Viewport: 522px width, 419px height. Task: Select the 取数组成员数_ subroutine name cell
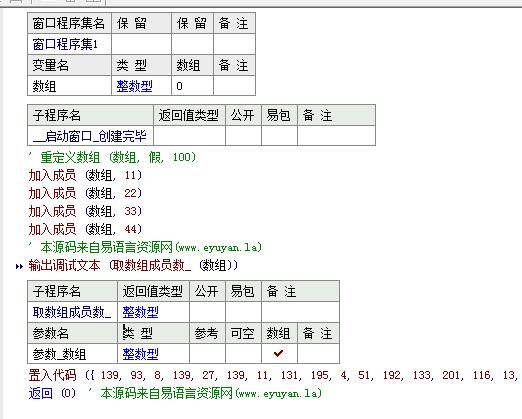72,312
